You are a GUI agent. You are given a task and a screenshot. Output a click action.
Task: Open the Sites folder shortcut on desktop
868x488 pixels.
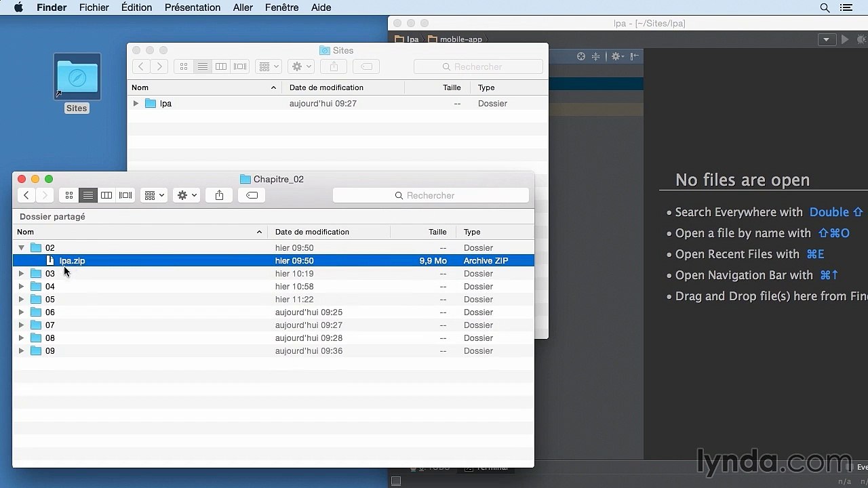[77, 79]
